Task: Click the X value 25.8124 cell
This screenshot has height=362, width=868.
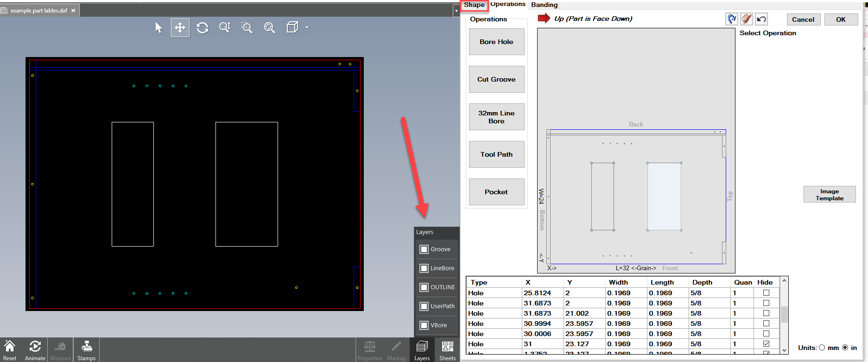Action: [543, 293]
